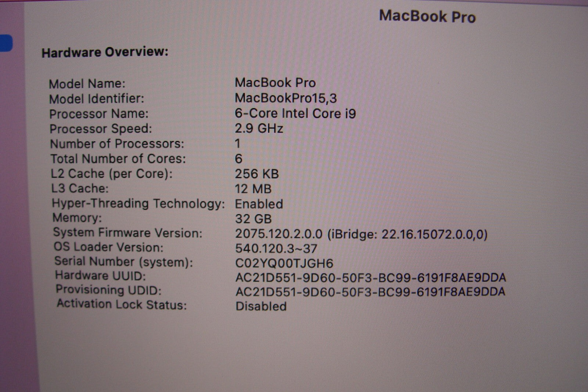Select the OS Loader Version value 540.120.3~37

coord(276,249)
